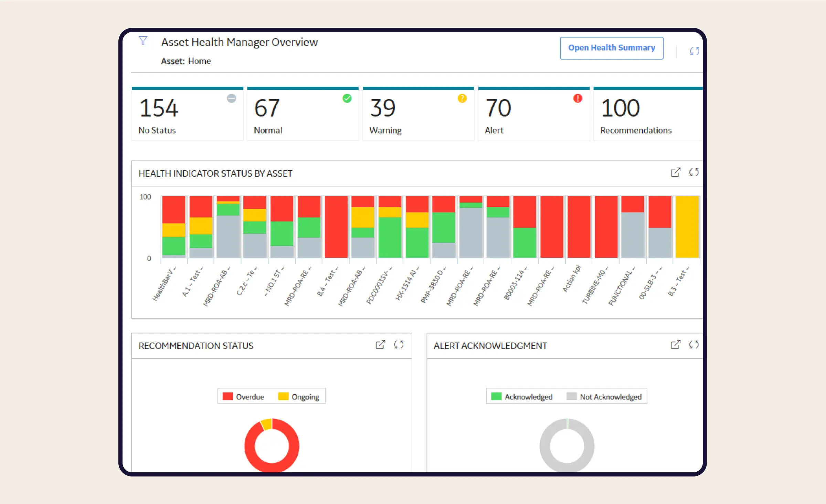The width and height of the screenshot is (826, 504).
Task: Click the green Normal checkmark icon
Action: click(347, 98)
